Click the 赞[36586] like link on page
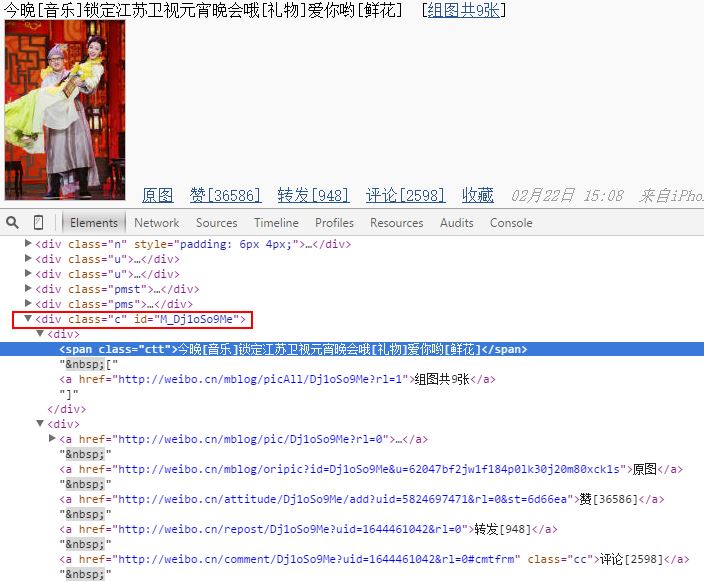 point(225,195)
